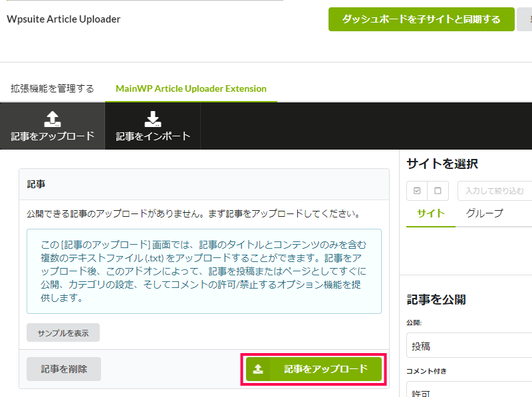Click the 公開できる記事のアップロードがありません message
532x397 pixels.
(194, 213)
